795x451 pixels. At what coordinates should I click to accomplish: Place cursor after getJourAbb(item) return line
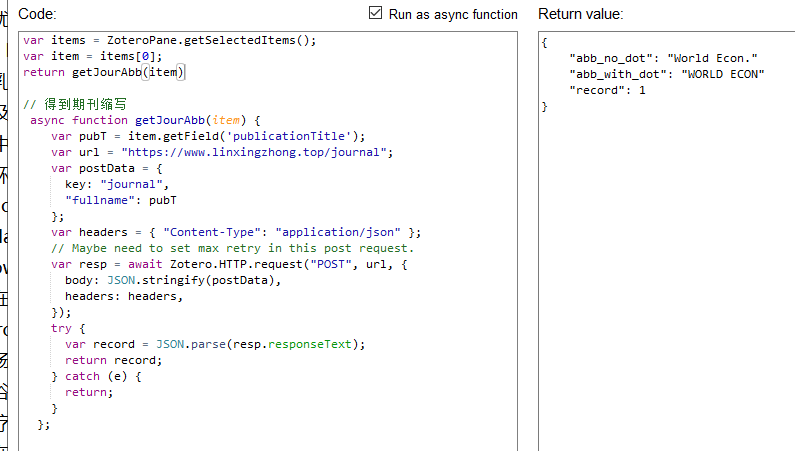[x=185, y=72]
